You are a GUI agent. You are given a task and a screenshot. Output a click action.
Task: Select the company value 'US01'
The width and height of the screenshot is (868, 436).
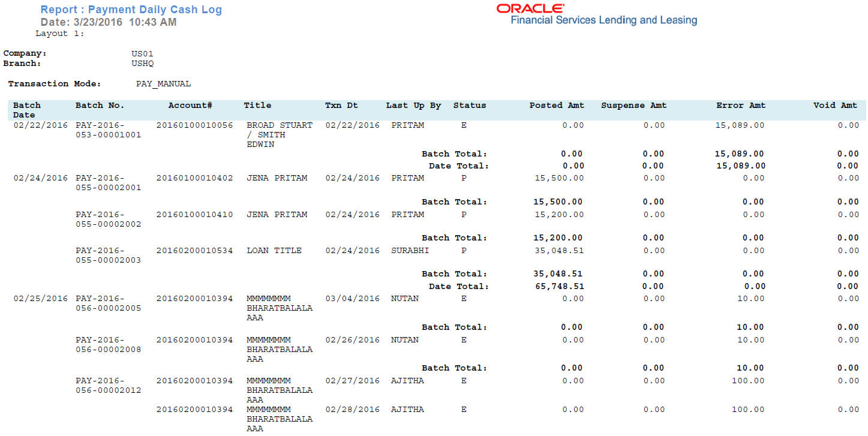point(143,53)
